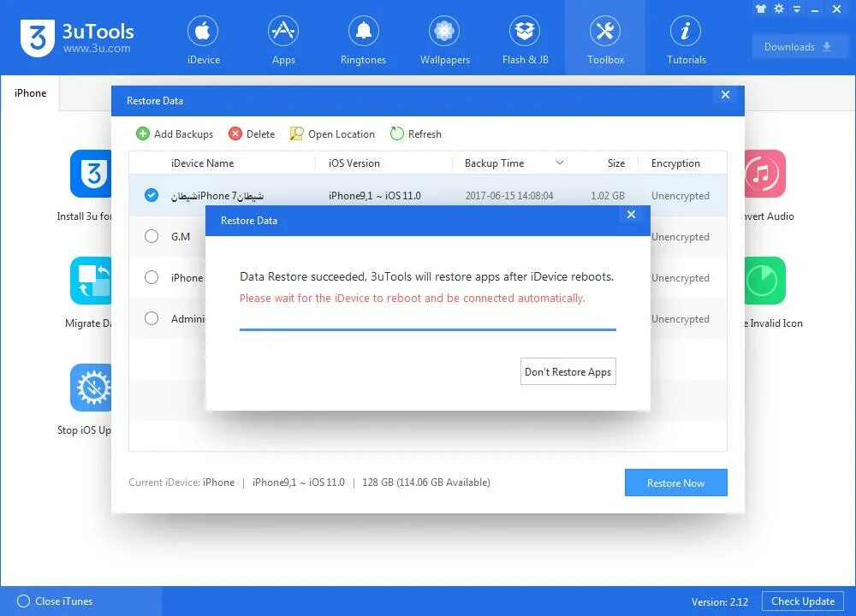
Task: Click the 1.02 GB size cell
Action: (607, 196)
